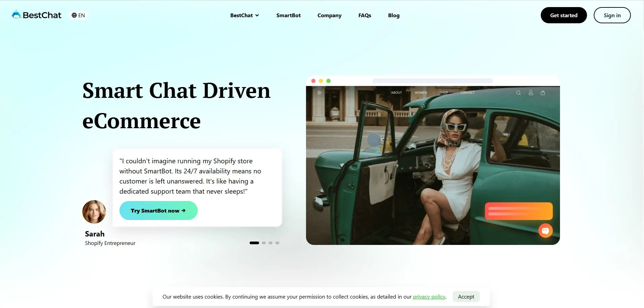Show the second testimonial slide dot
Image resolution: width=644 pixels, height=308 pixels.
264,243
